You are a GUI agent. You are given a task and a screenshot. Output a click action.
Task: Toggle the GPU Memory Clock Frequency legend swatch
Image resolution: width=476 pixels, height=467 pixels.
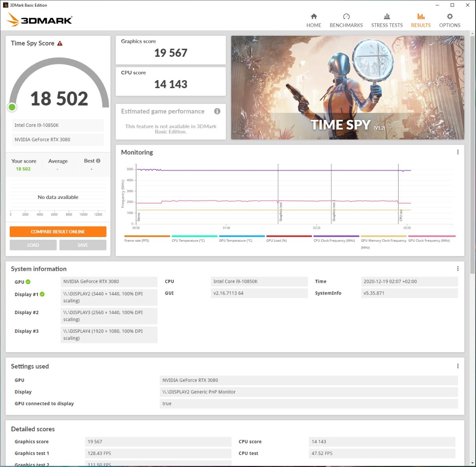point(384,236)
